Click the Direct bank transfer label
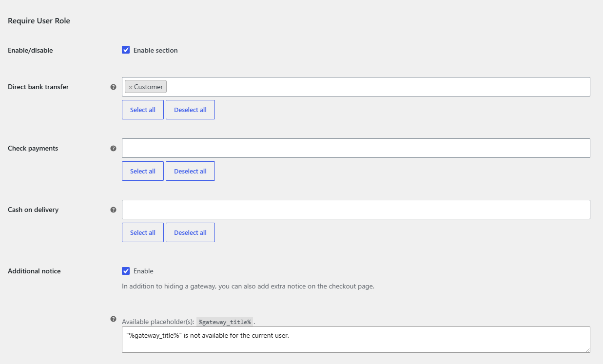 38,87
